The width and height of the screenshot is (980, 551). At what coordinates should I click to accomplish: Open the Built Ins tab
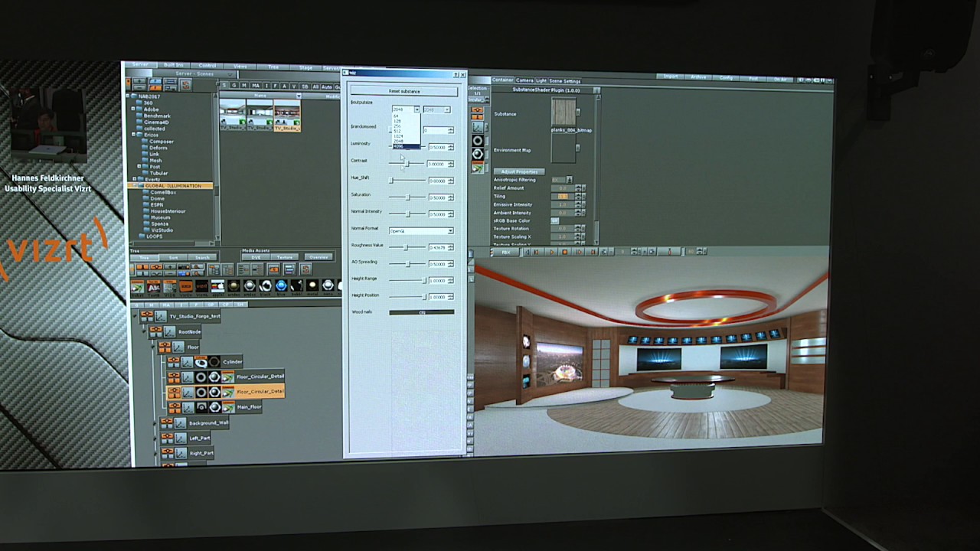coord(174,65)
